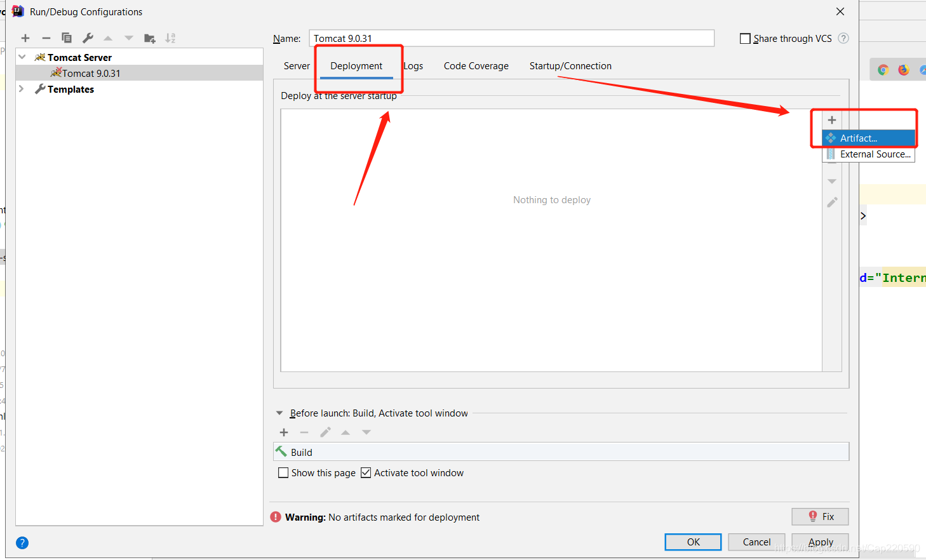Switch to Server tab
The height and width of the screenshot is (560, 926).
[x=297, y=66]
